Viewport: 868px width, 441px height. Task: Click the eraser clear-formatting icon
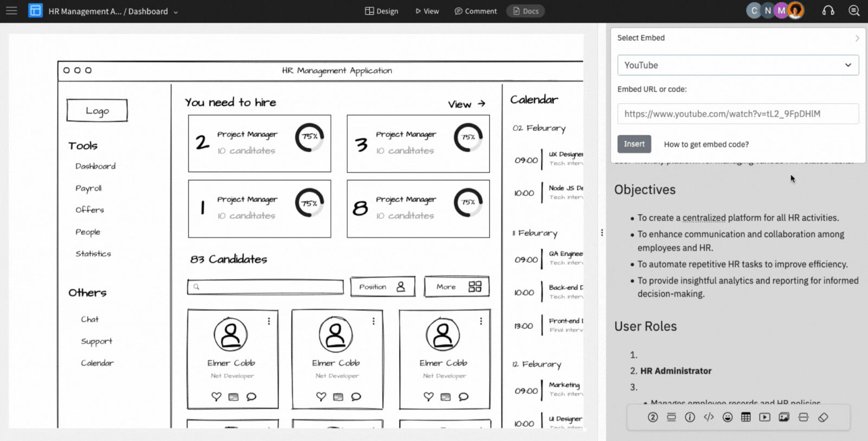tap(823, 417)
